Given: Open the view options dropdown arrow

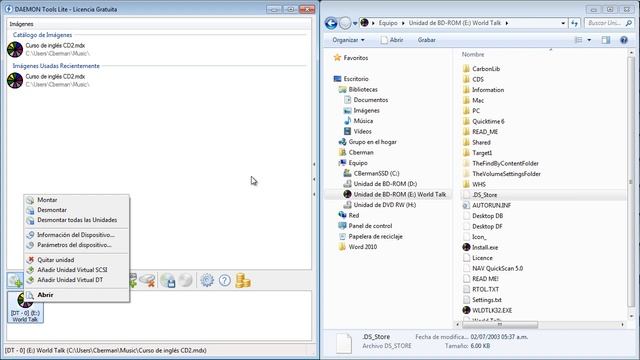Looking at the screenshot, I should click(x=589, y=40).
